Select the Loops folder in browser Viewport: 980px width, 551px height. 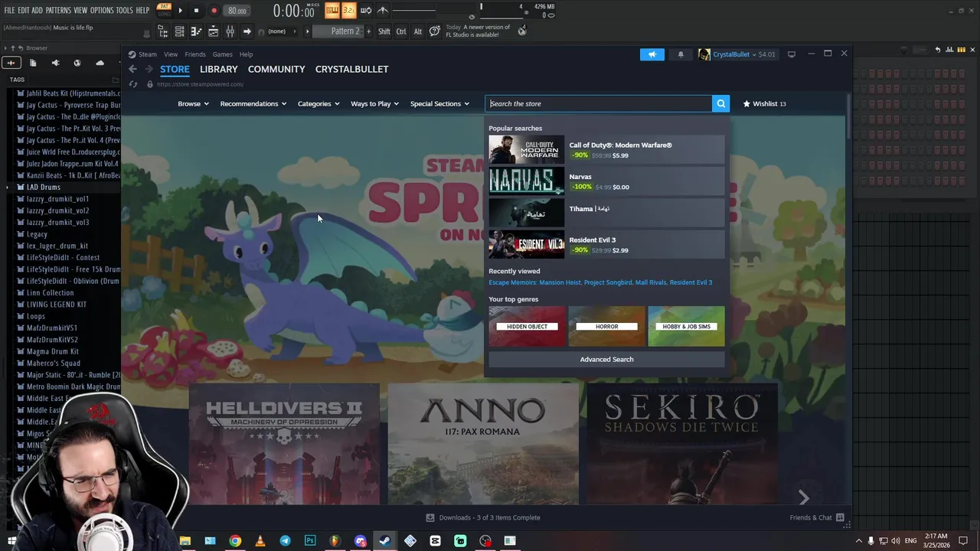[x=36, y=316]
